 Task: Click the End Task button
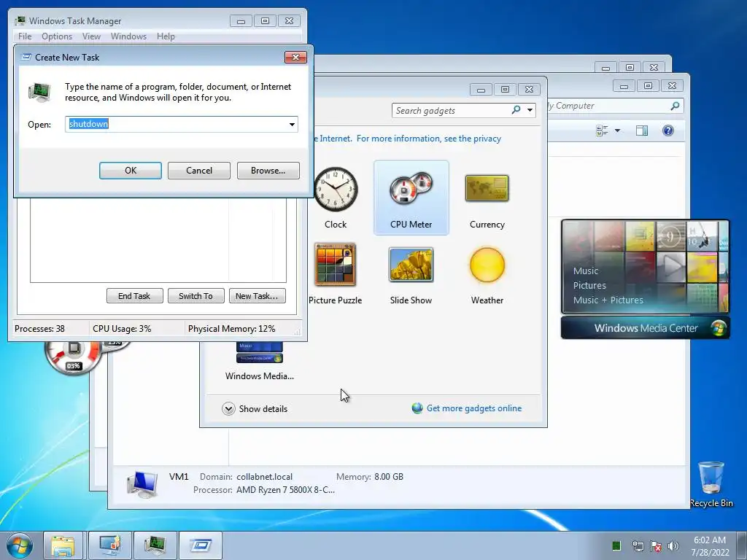click(x=134, y=296)
